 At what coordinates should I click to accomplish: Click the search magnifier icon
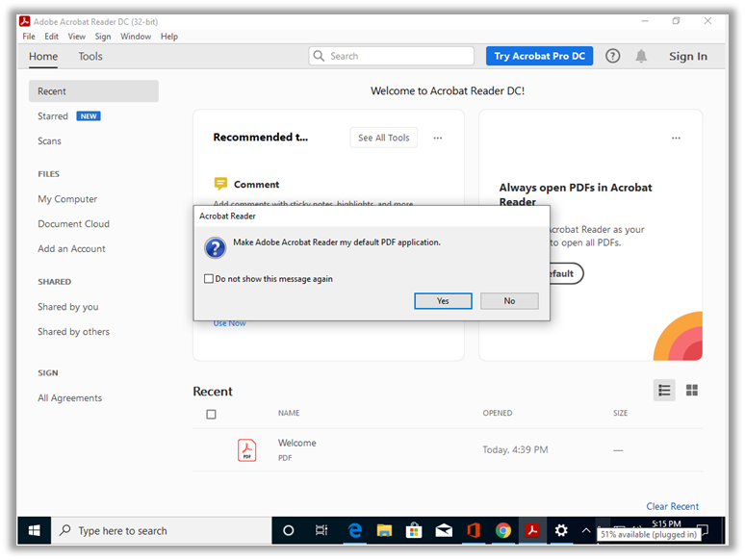319,56
